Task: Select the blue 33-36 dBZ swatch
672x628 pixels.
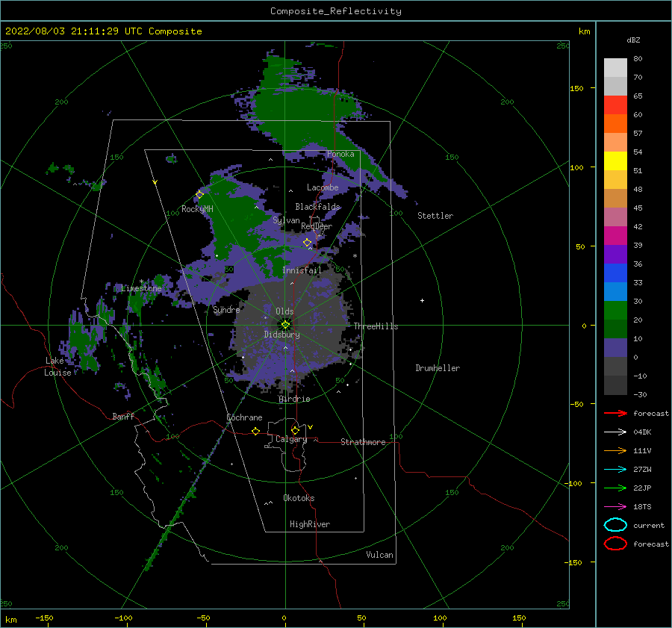Action: click(x=615, y=273)
